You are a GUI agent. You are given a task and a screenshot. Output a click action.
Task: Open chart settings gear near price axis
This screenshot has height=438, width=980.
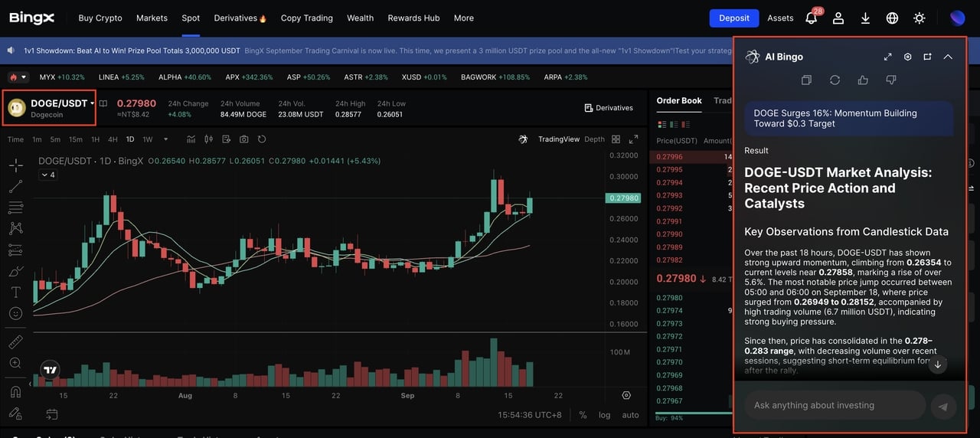point(626,395)
